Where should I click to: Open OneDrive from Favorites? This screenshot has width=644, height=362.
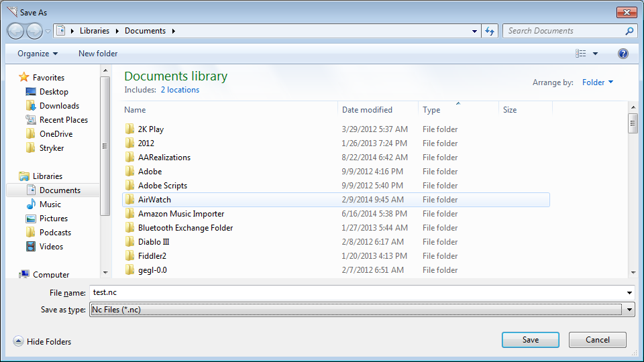click(x=56, y=134)
